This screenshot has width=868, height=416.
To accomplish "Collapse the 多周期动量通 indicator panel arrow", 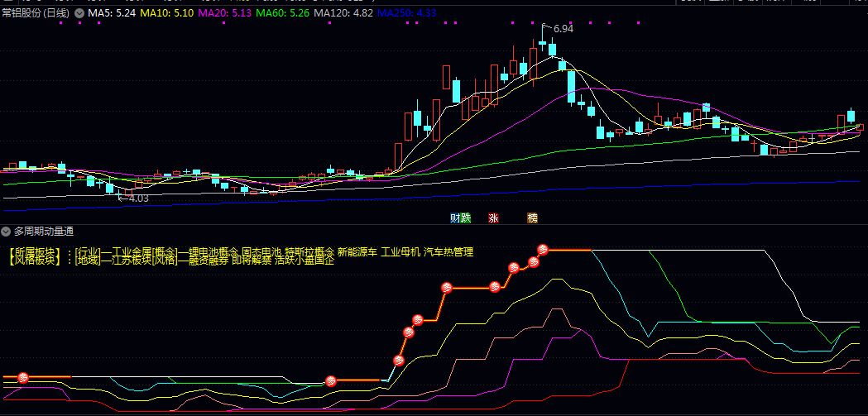I will [6, 232].
